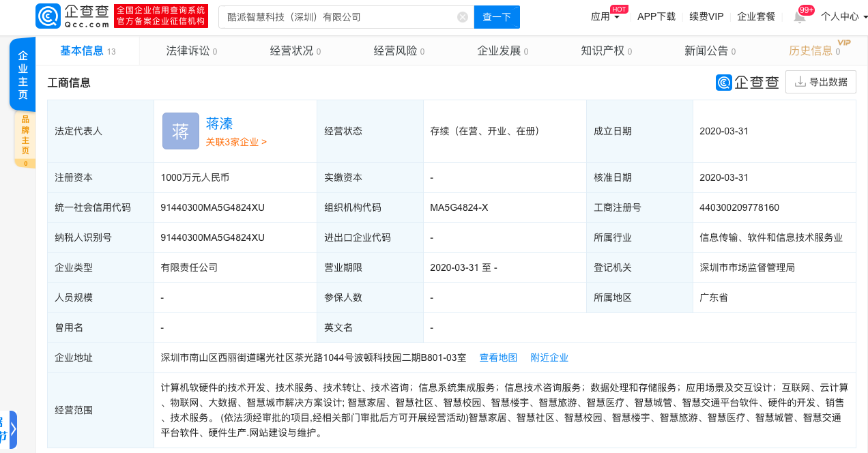This screenshot has height=453, width=868.
Task: Open legal representative 蒋溱 profile link
Action: [219, 123]
